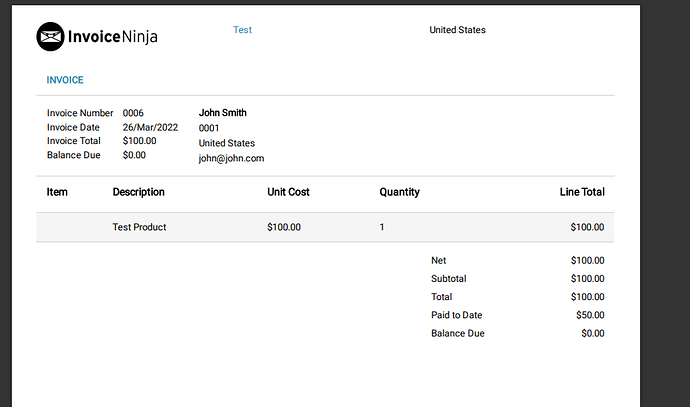Click the Paid to Date amount $50.00
The image size is (690, 407).
590,315
